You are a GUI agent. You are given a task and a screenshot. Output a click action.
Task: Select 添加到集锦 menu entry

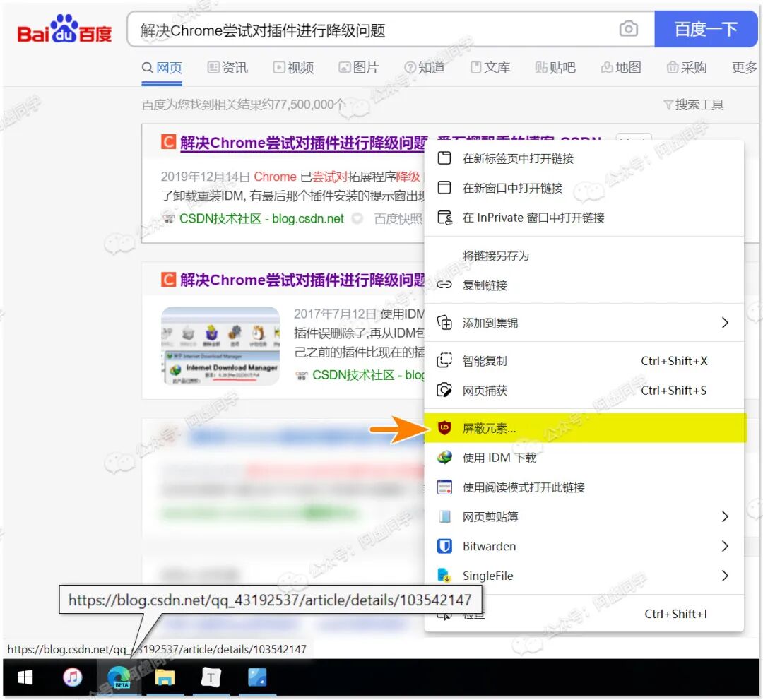(x=584, y=323)
